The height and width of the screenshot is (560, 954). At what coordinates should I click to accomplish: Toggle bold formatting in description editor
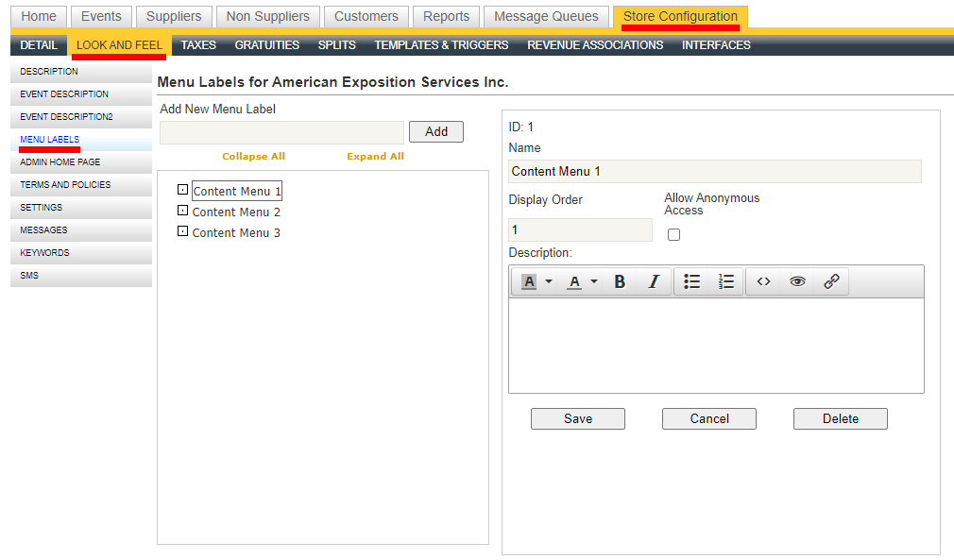620,281
